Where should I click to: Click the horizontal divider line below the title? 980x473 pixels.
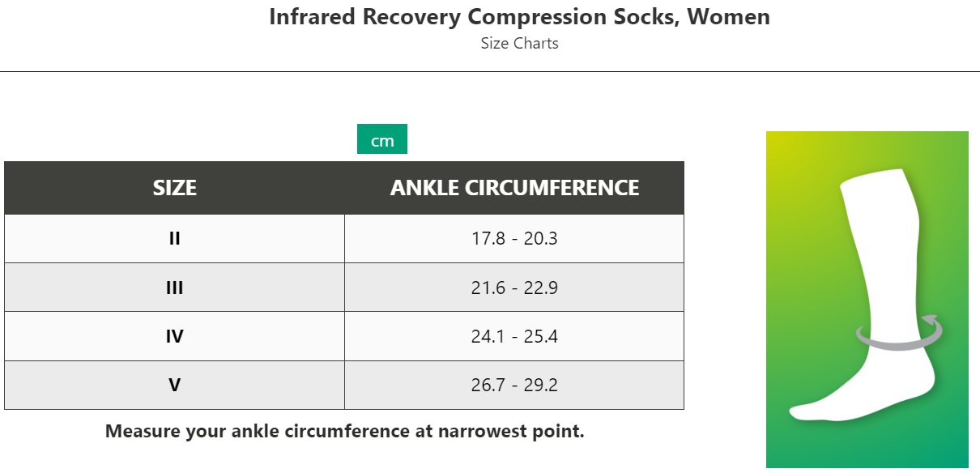(x=490, y=71)
